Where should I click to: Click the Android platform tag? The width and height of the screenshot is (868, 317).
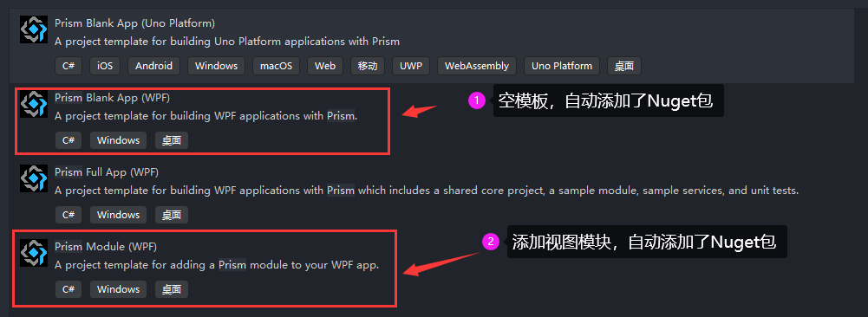pos(153,66)
